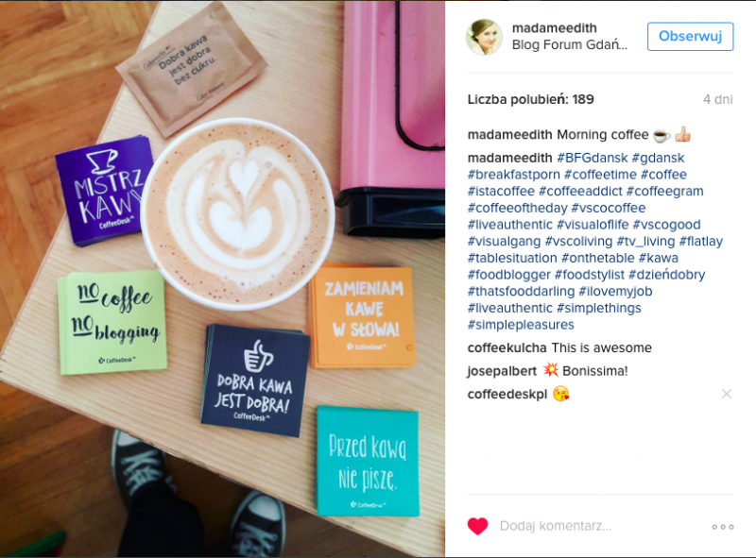Open the #coffeetime hashtag link
Screen dimensions: 756x558
[x=600, y=175]
